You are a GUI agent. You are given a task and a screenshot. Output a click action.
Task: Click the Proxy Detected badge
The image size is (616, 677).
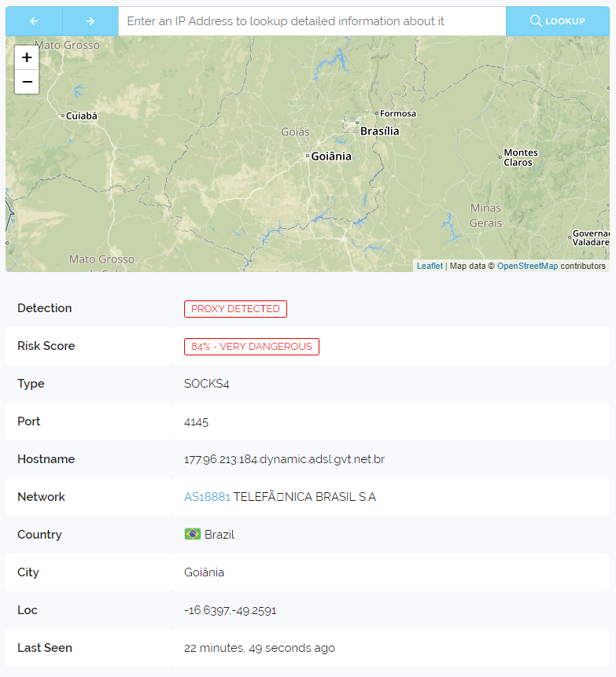(235, 309)
